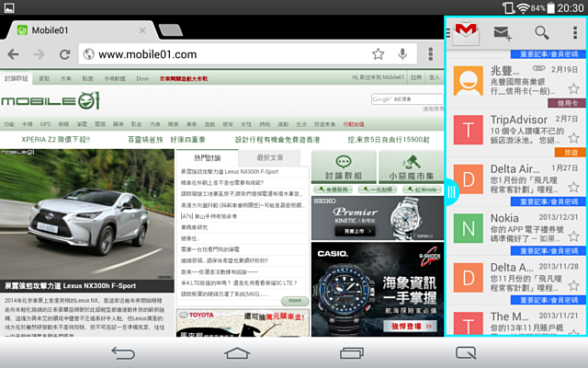Go forward in Chrome browser

39,54
